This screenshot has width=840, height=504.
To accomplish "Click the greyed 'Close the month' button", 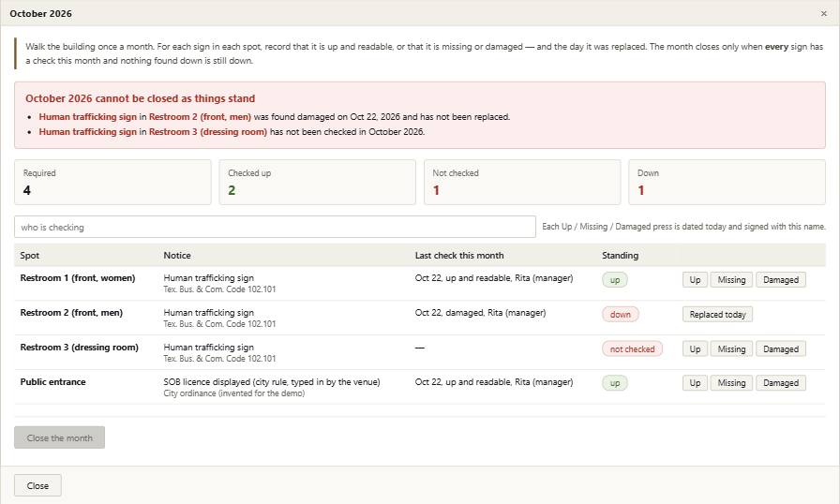I will pyautogui.click(x=59, y=437).
